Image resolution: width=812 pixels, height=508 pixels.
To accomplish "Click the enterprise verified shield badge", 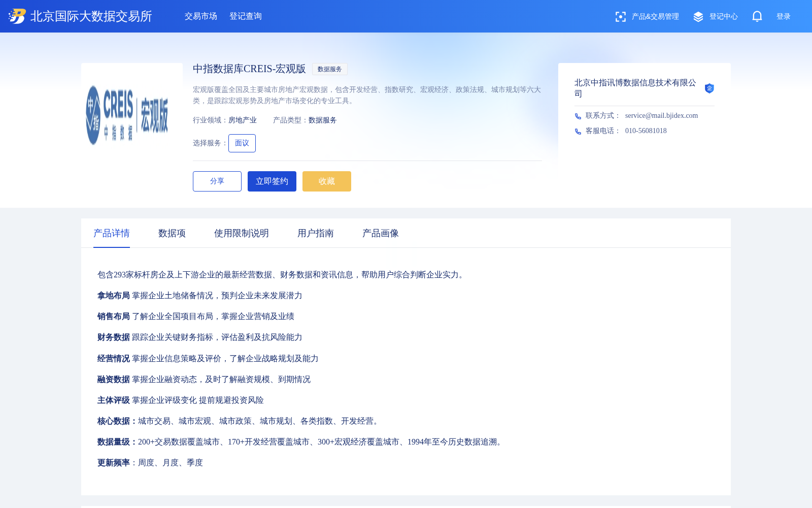I will tap(709, 88).
